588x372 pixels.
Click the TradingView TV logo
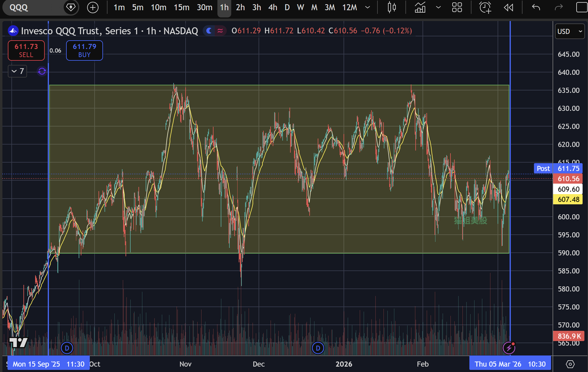click(18, 343)
